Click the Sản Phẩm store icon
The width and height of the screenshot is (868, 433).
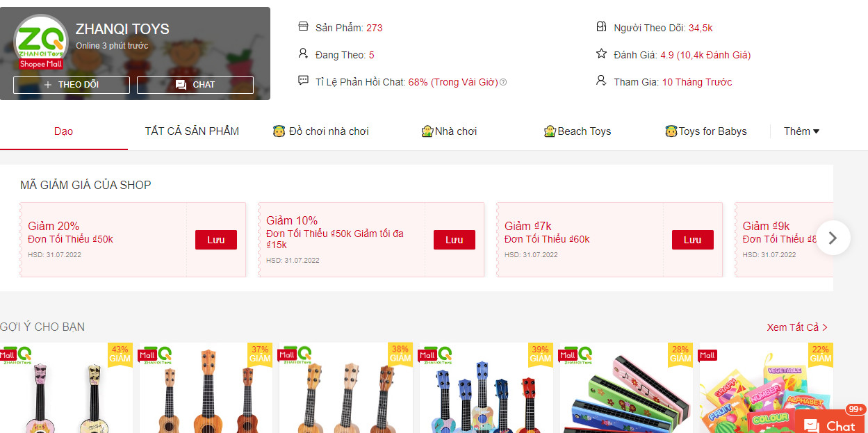pos(303,26)
